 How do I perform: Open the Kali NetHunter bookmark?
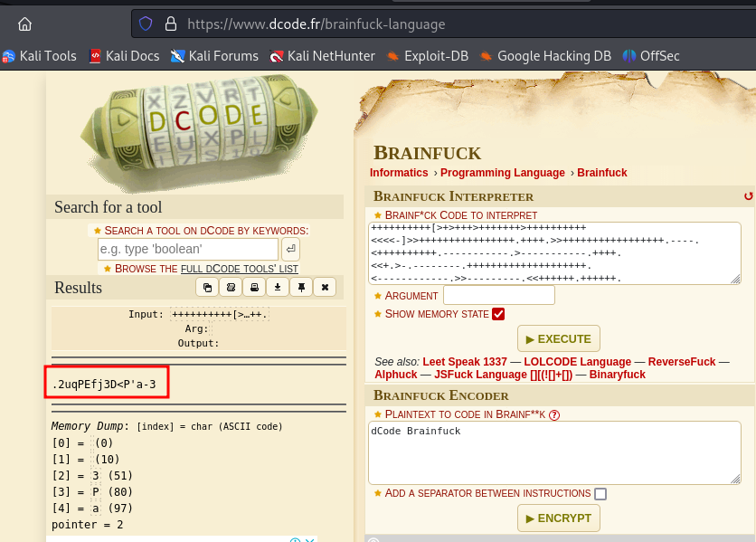(322, 56)
